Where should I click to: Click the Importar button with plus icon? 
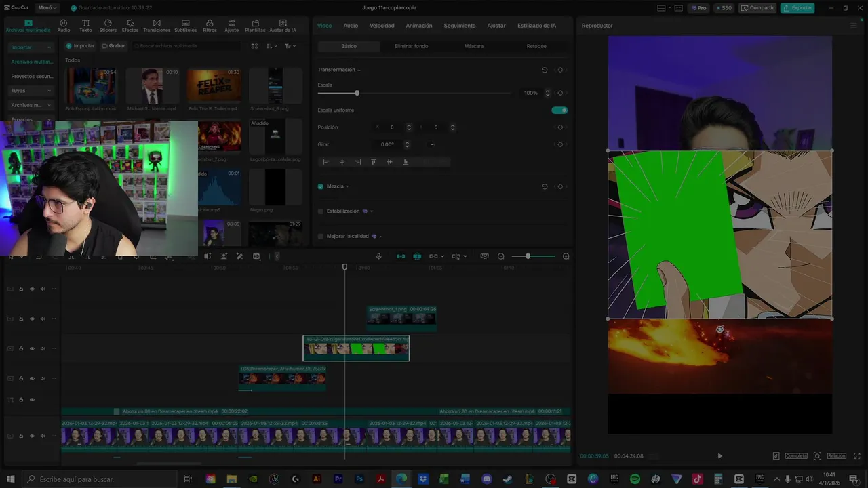tap(80, 46)
